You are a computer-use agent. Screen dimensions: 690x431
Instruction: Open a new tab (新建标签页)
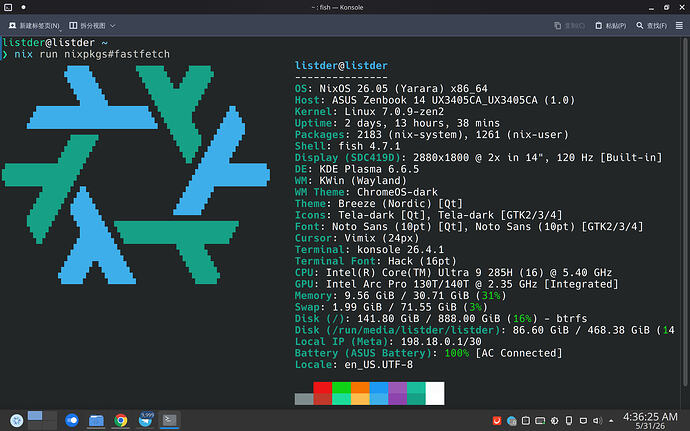point(33,26)
